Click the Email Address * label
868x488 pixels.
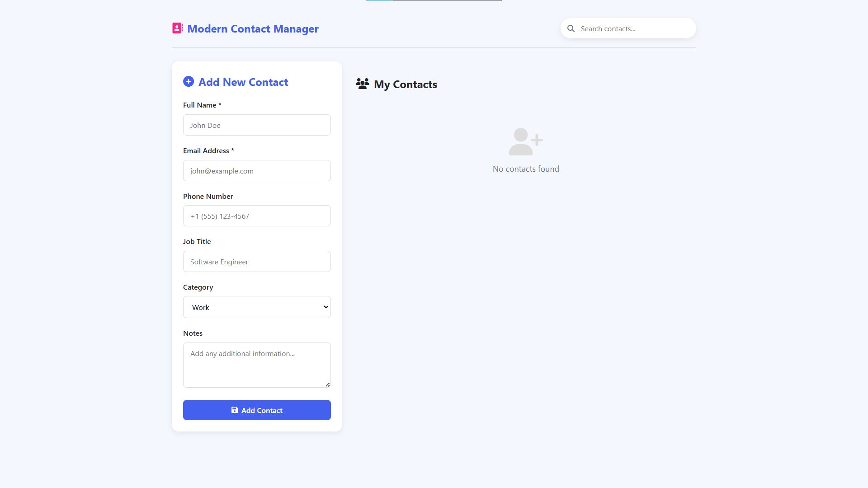[208, 151]
